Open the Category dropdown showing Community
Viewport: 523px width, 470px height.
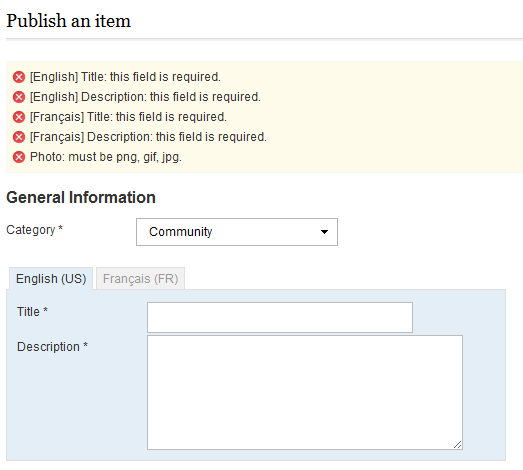(x=237, y=232)
